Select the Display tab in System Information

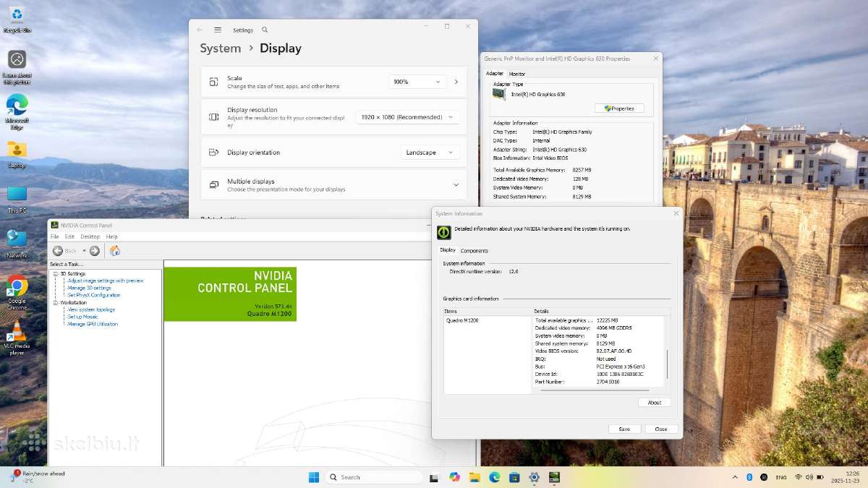tap(448, 250)
